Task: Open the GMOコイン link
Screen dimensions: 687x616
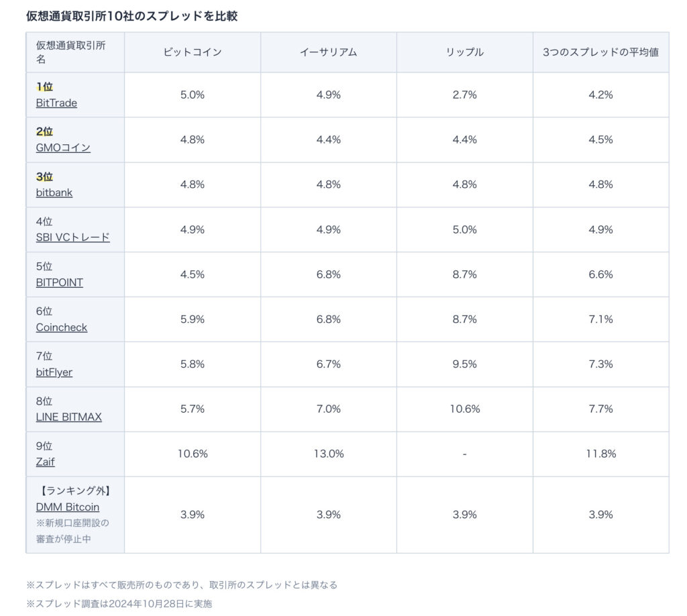Action: (63, 148)
